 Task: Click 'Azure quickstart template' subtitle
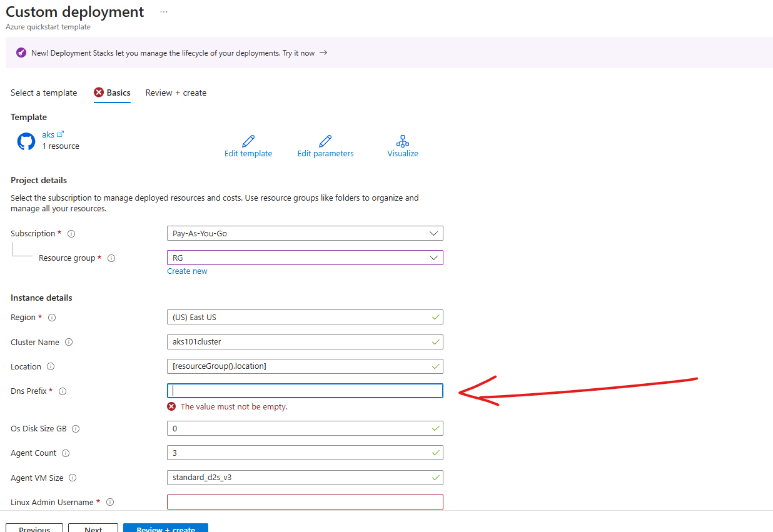pyautogui.click(x=48, y=27)
